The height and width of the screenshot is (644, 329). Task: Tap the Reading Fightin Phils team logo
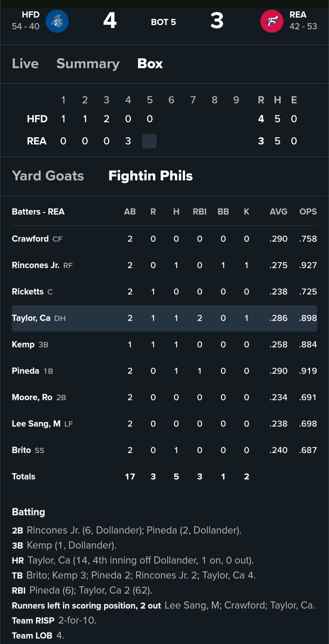(272, 21)
